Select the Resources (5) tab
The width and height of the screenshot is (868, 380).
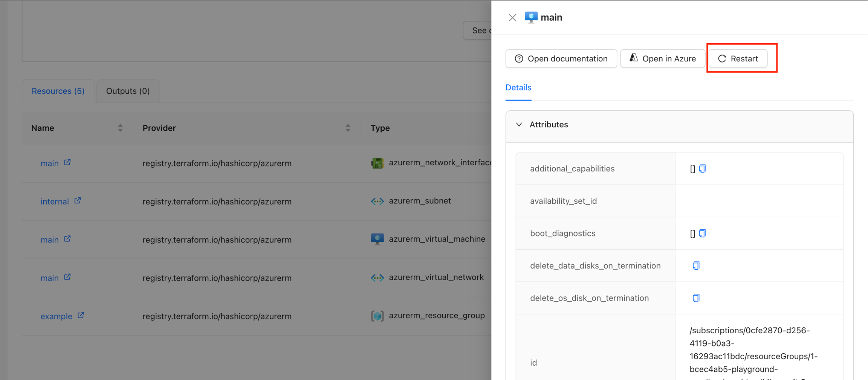coord(58,91)
